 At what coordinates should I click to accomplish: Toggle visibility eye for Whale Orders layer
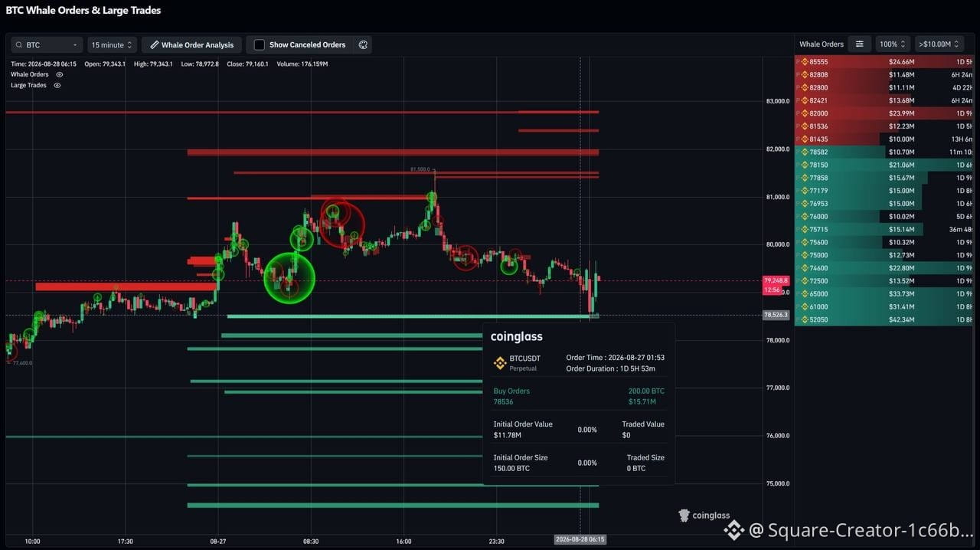(x=59, y=74)
